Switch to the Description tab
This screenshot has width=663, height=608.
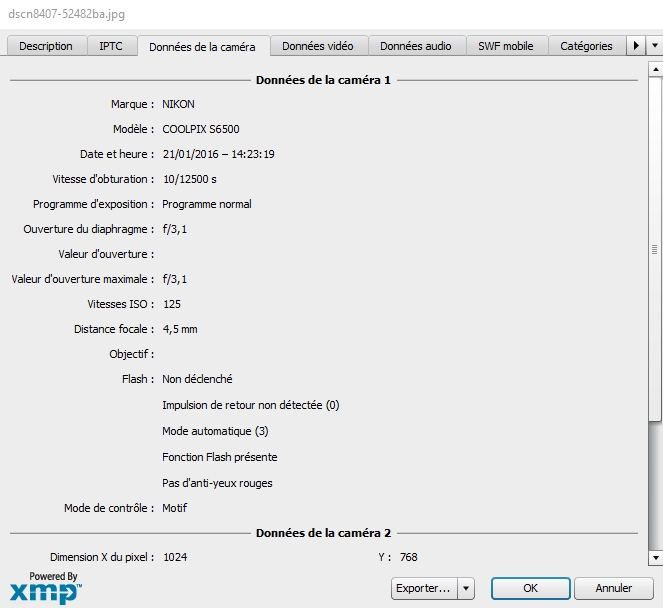point(46,46)
